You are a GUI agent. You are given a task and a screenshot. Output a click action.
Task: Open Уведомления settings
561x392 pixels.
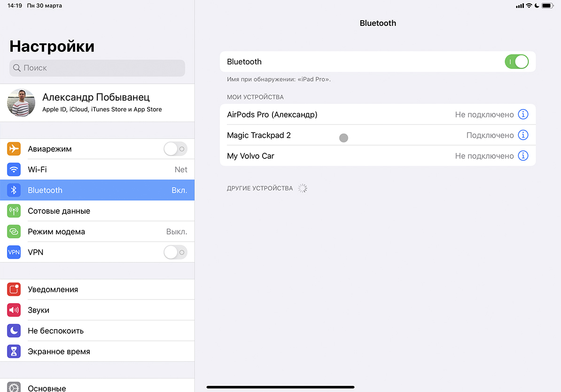[97, 289]
